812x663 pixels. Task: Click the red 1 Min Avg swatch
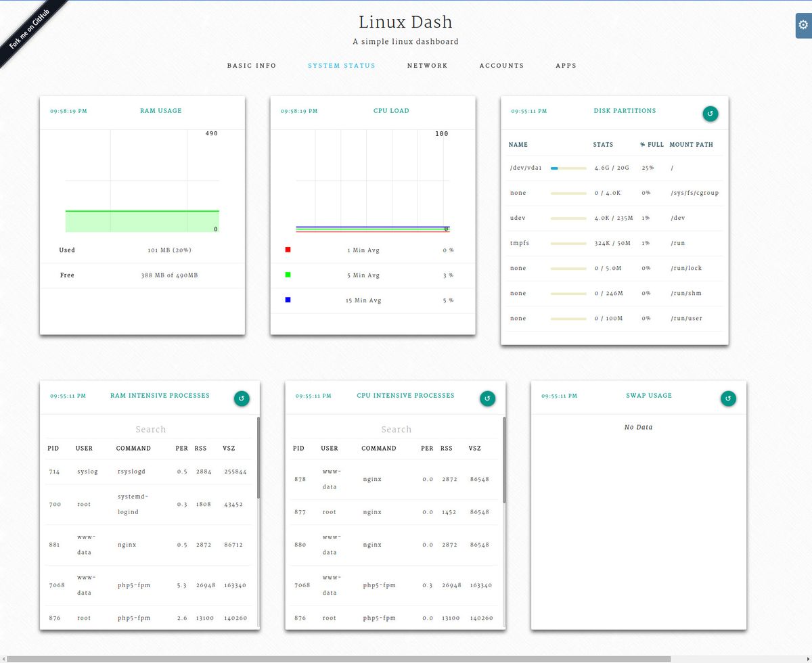coord(288,250)
